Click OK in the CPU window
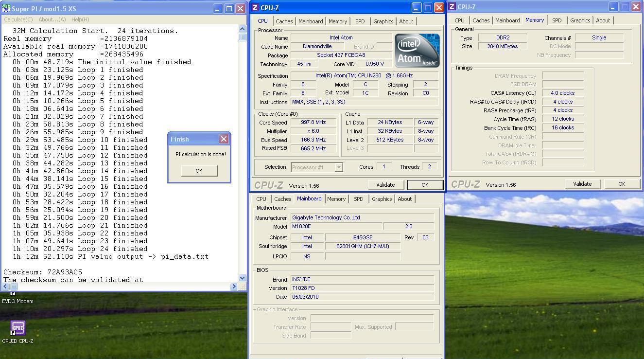This screenshot has width=644, height=359. pyautogui.click(x=425, y=185)
